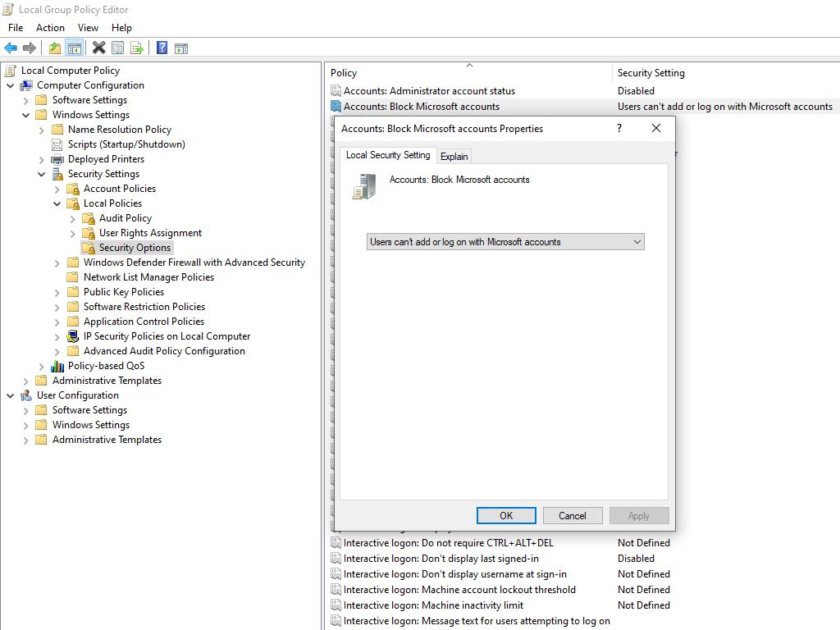Select the Local Security Setting tab

click(x=388, y=155)
